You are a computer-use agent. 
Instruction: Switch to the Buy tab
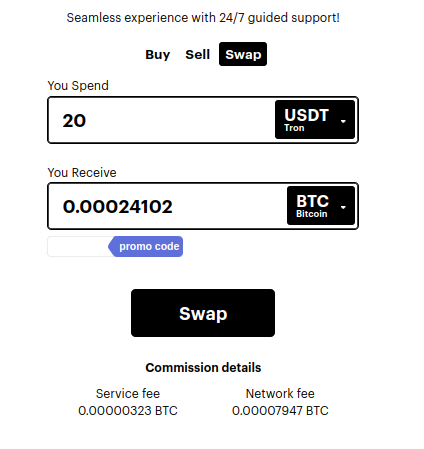(157, 54)
